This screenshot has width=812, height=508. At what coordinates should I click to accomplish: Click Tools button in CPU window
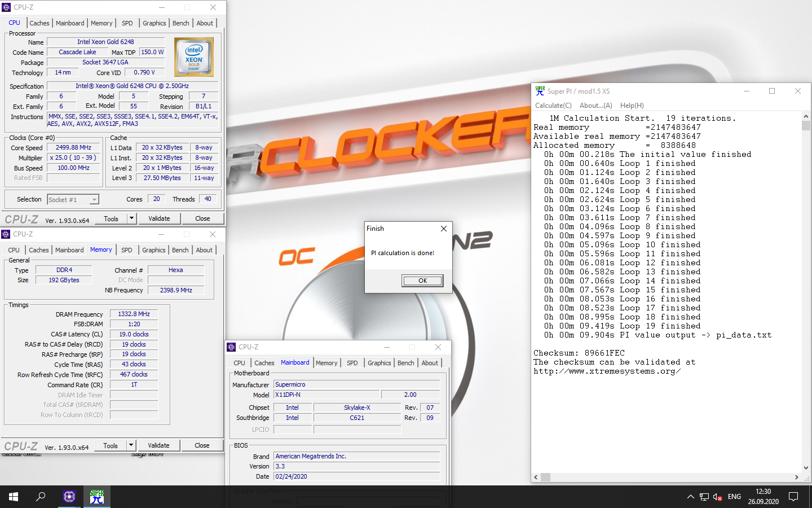pos(111,218)
